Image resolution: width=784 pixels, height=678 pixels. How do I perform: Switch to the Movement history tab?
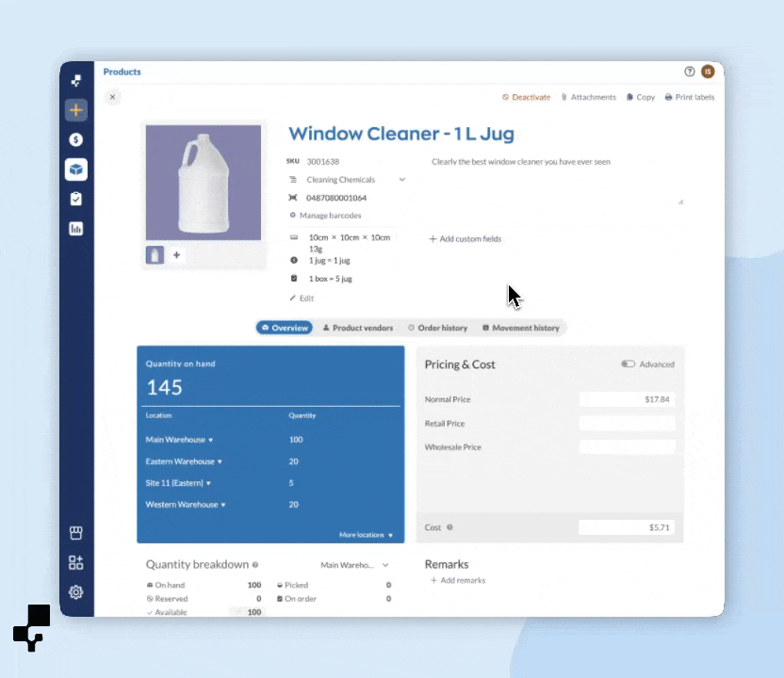[520, 328]
